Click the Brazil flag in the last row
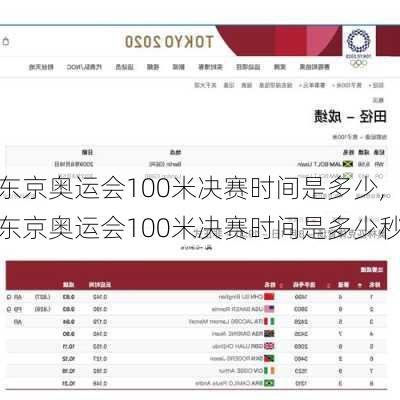This screenshot has width=400, height=400. tap(269, 383)
